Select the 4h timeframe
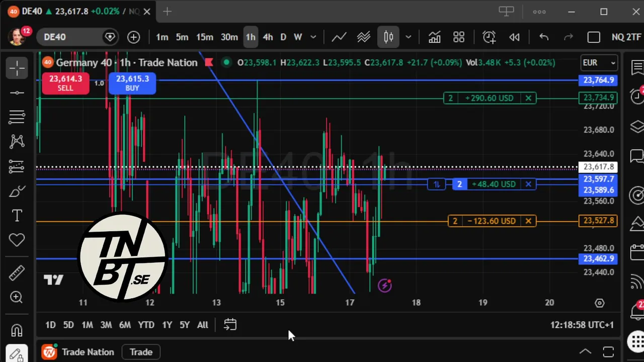The image size is (644, 362). pyautogui.click(x=268, y=37)
